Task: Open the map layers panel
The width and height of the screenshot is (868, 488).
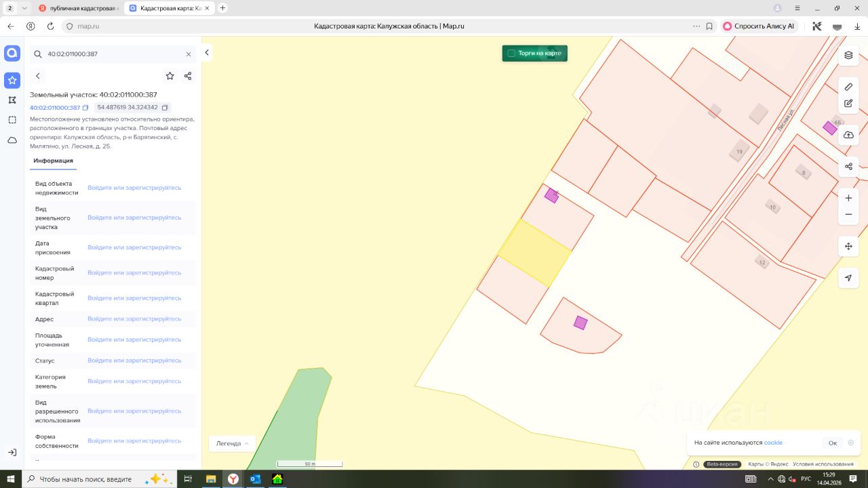Action: [848, 56]
